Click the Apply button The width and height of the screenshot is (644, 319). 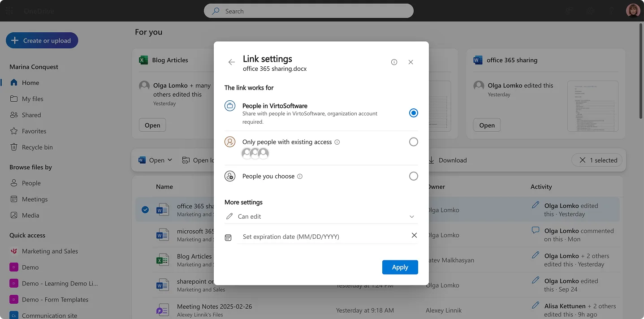(399, 267)
